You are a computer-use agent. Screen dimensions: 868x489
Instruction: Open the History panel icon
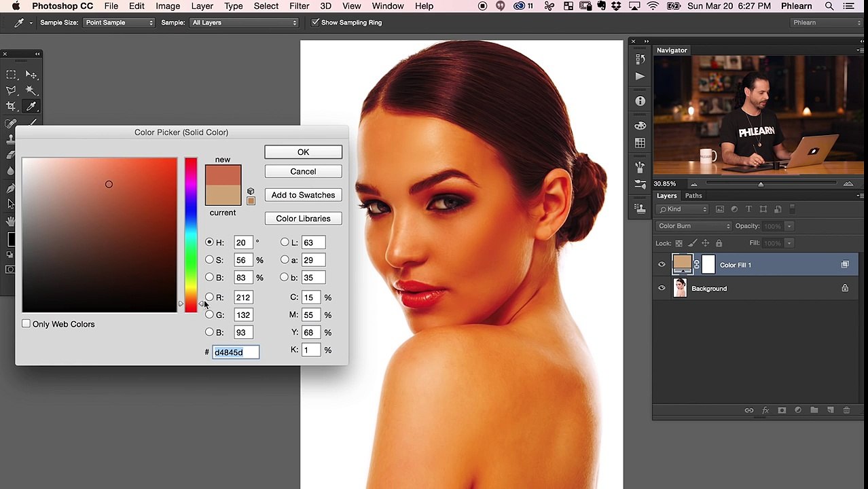[640, 59]
